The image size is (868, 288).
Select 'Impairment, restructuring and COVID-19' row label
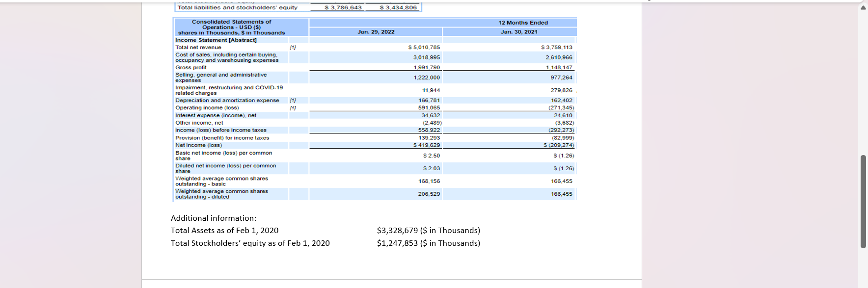[229, 90]
